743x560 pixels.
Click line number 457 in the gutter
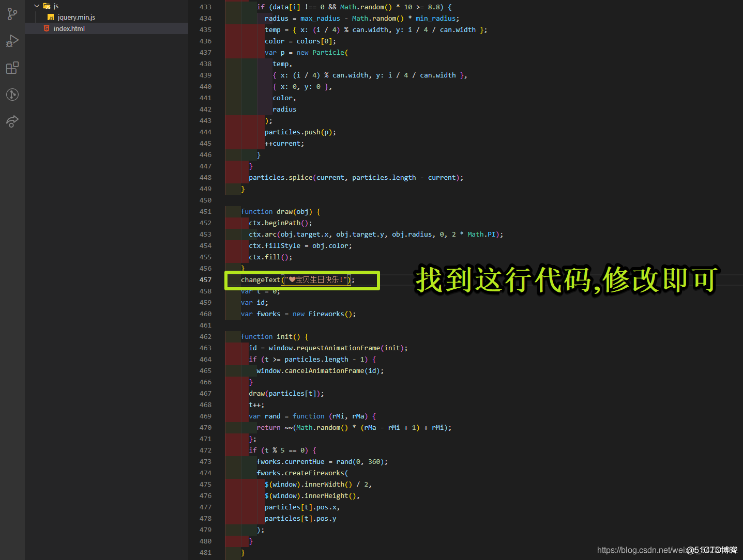click(205, 279)
